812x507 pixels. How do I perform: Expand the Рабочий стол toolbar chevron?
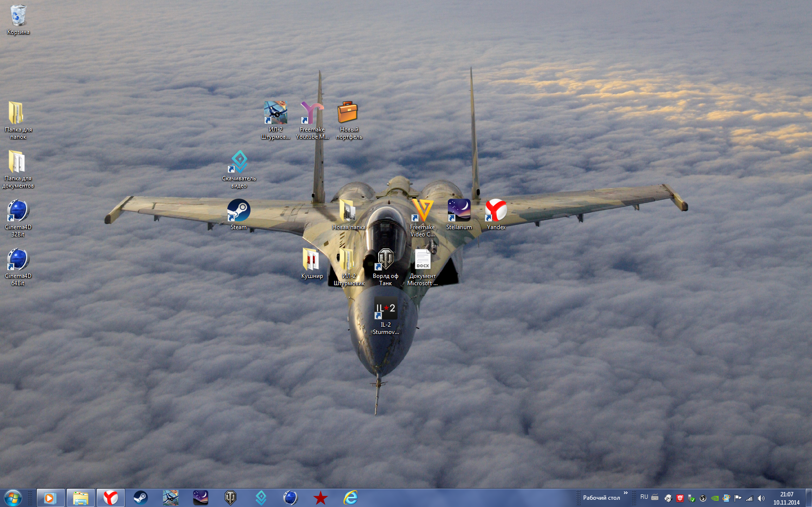625,493
